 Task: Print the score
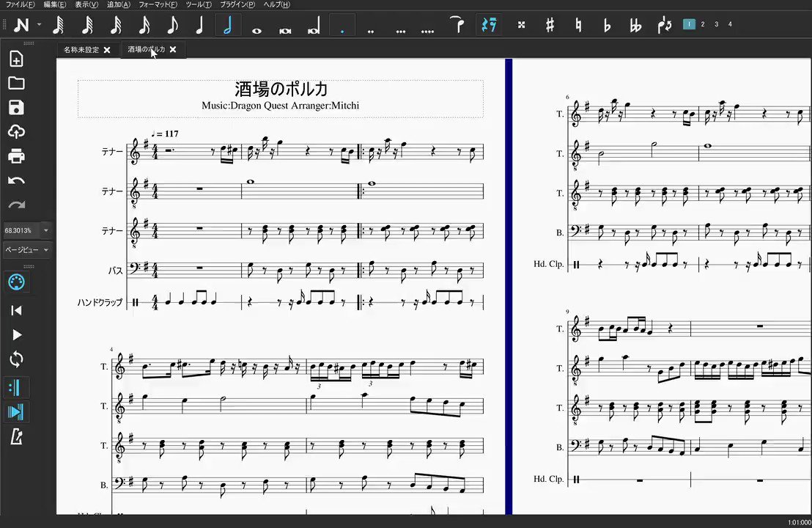(x=17, y=156)
